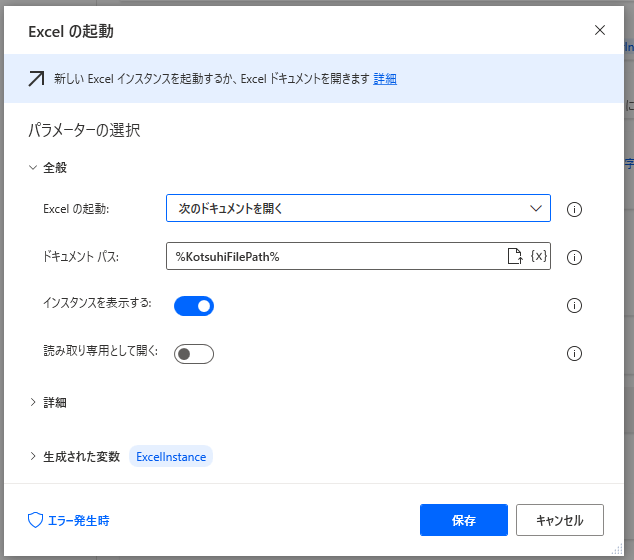The width and height of the screenshot is (634, 560).
Task: Open the Excel の起動 dropdown list
Action: pyautogui.click(x=358, y=208)
